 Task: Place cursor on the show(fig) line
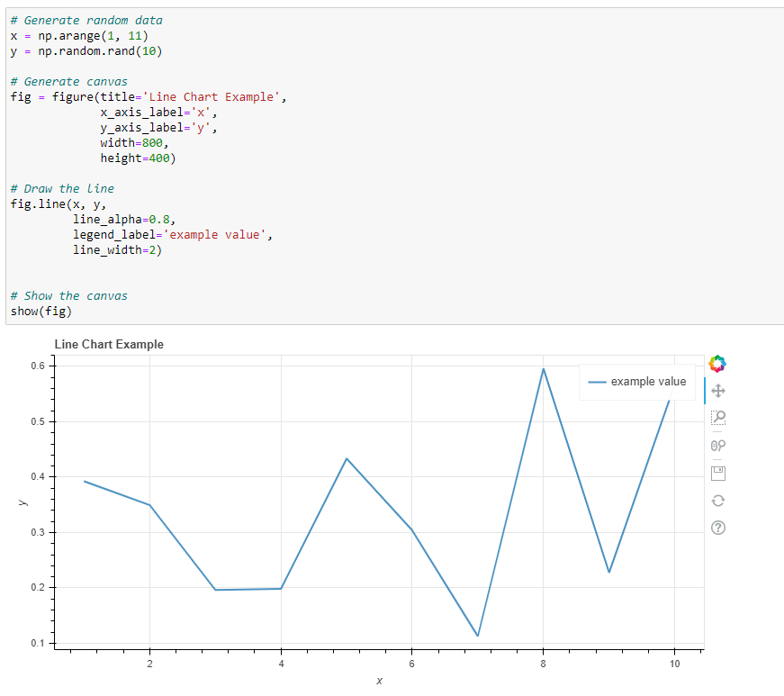[41, 312]
